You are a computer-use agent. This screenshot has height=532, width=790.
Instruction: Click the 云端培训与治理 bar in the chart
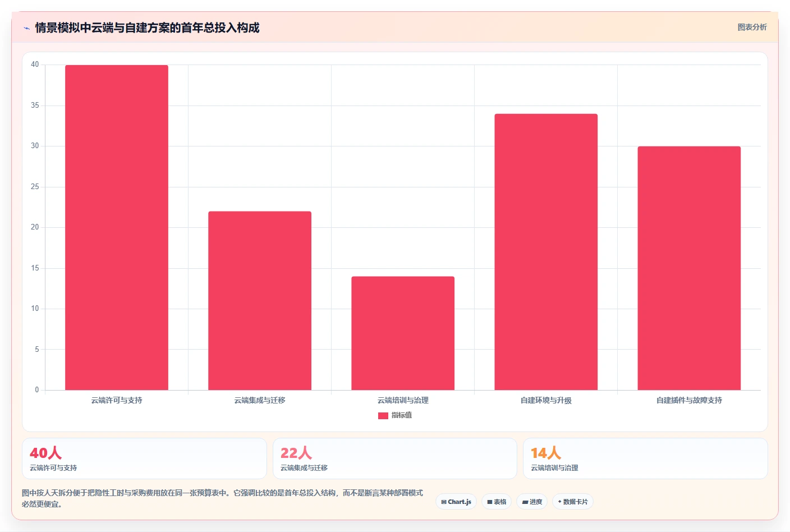coord(403,333)
